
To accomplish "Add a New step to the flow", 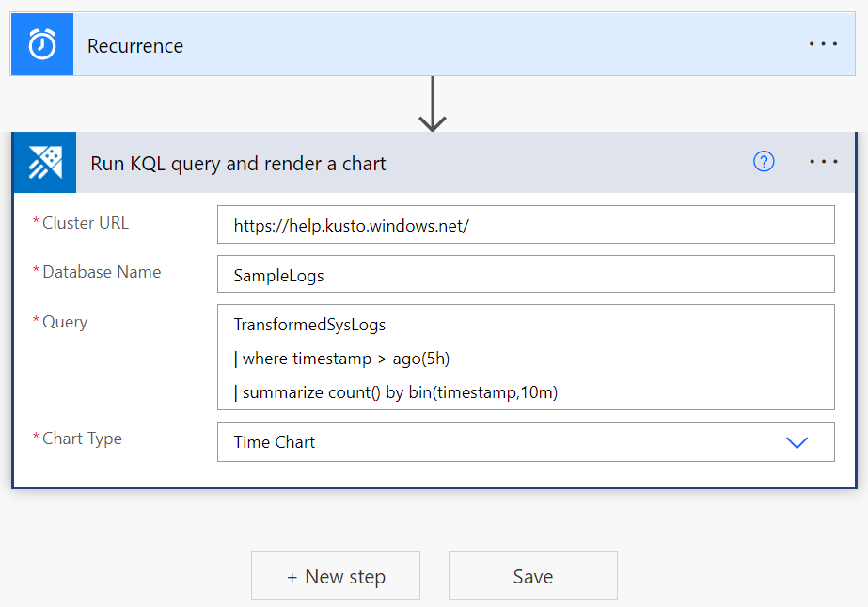I will pos(335,575).
